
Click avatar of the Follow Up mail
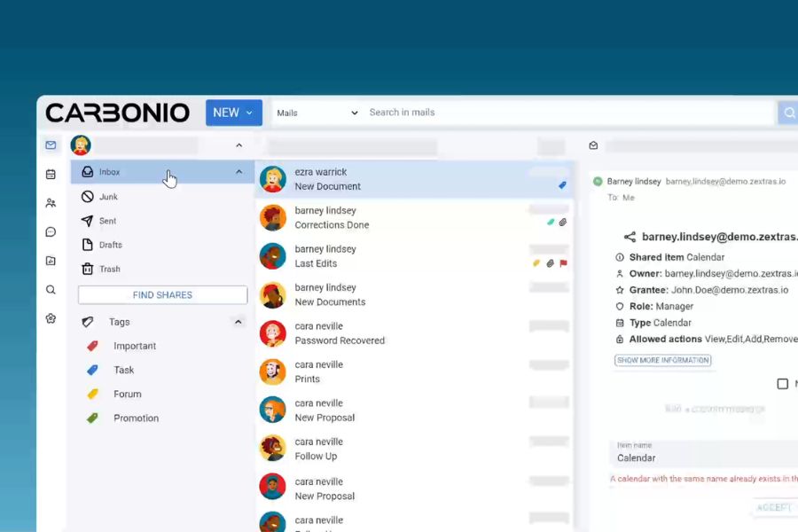pos(273,449)
